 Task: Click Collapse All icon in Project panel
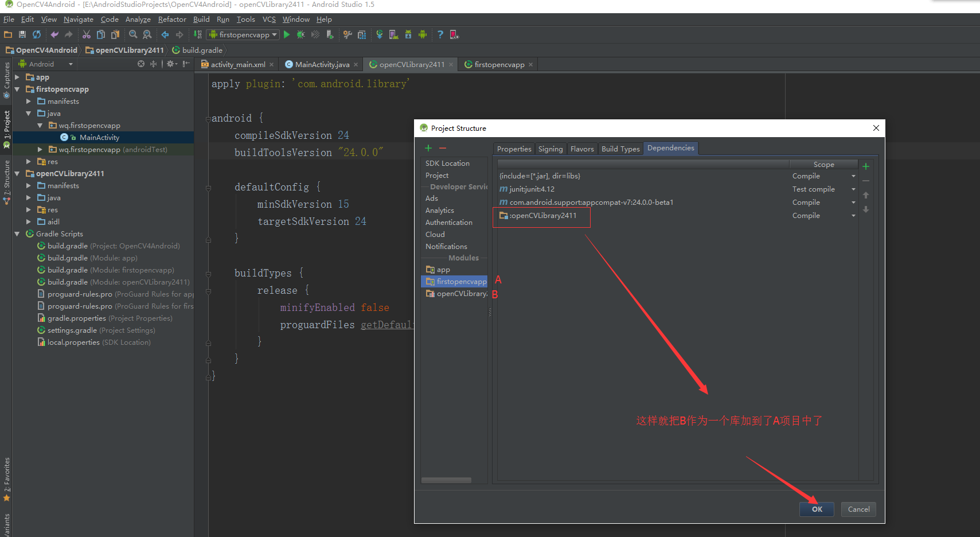click(153, 64)
